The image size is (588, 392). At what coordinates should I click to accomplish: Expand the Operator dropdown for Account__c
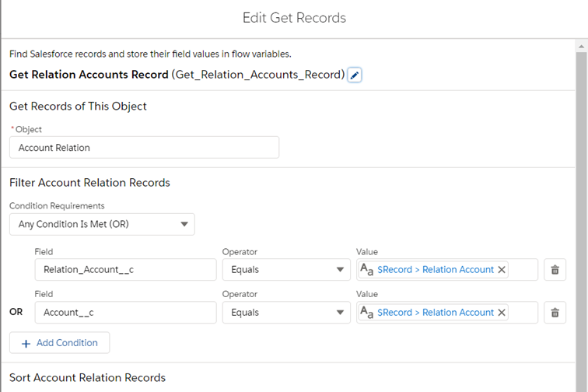click(x=285, y=313)
